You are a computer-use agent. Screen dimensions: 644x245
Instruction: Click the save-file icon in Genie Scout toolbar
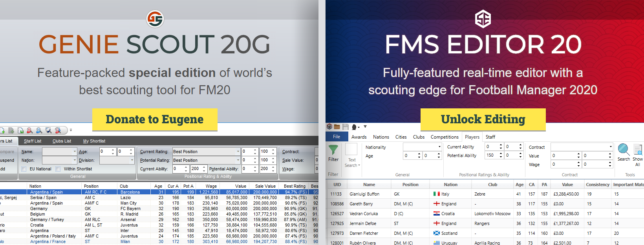[20, 130]
